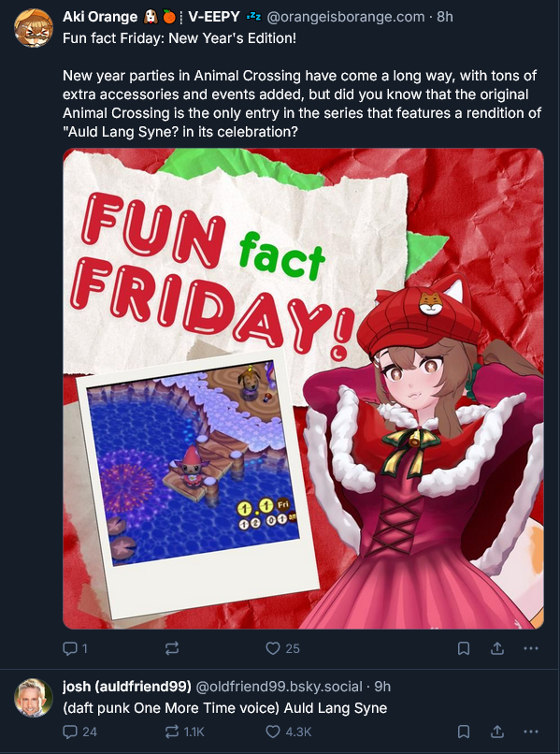560x754 pixels.
Task: Repost Aki Orange's Fun fact Friday post
Action: (x=172, y=648)
